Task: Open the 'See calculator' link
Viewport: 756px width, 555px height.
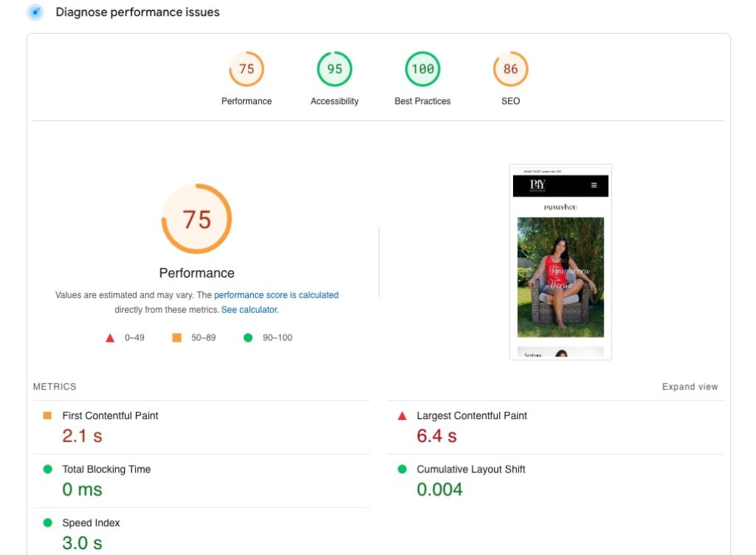Action: pos(250,310)
